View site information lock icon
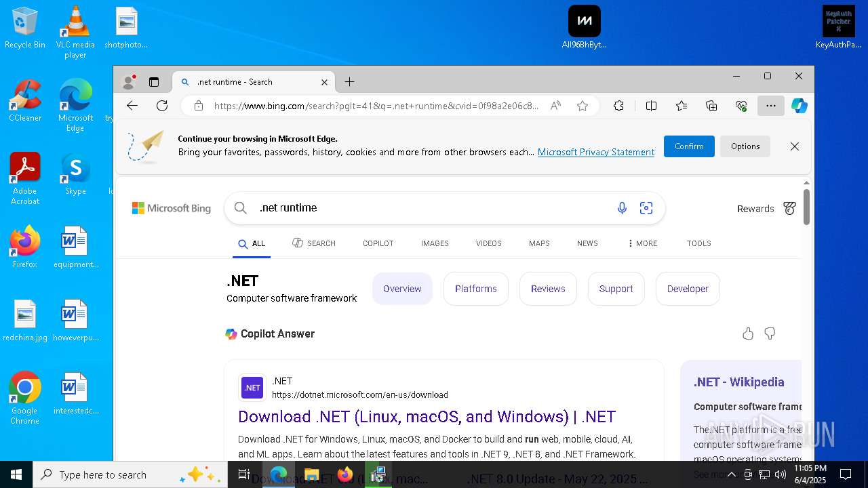This screenshot has width=868, height=488. [199, 106]
